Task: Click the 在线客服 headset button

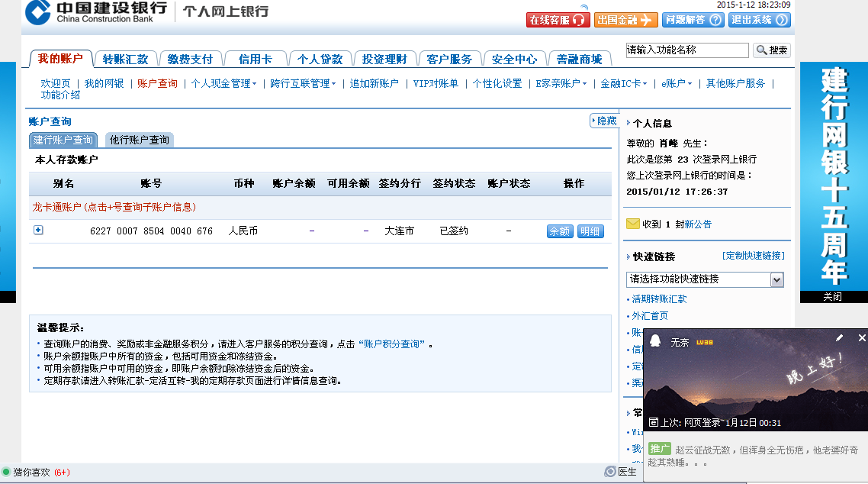Action: (558, 20)
